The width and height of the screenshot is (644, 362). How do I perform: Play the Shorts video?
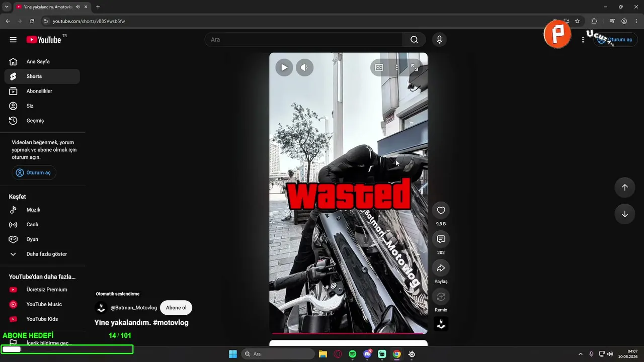(284, 67)
